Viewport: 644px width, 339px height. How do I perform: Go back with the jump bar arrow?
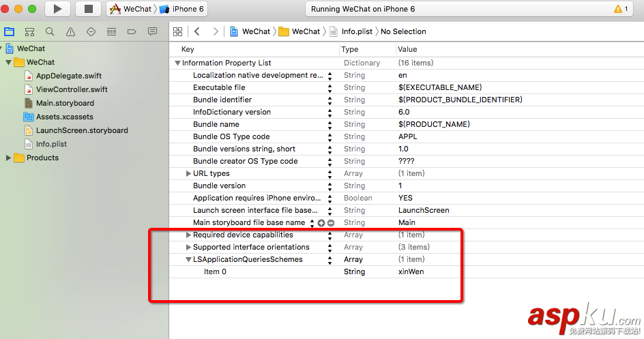pos(197,31)
